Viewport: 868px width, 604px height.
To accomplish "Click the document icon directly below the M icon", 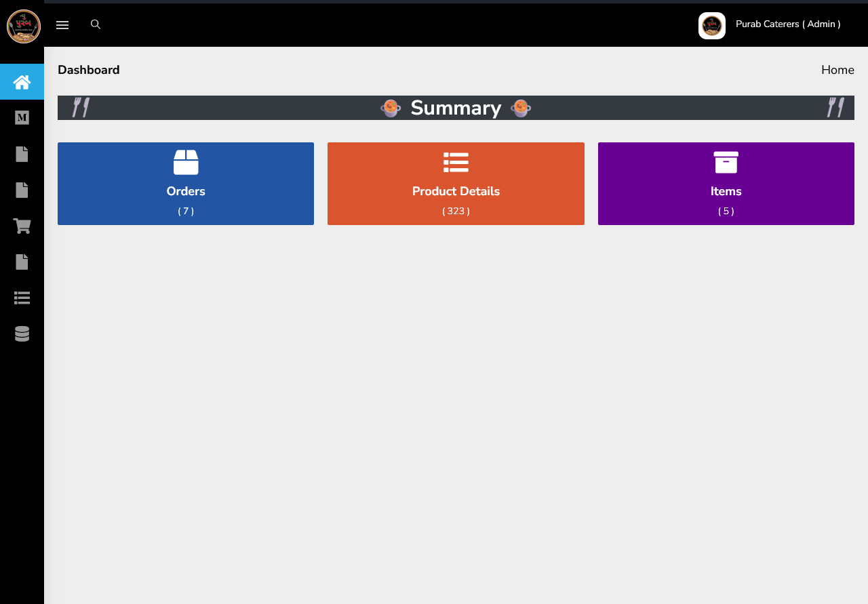I will pyautogui.click(x=22, y=154).
